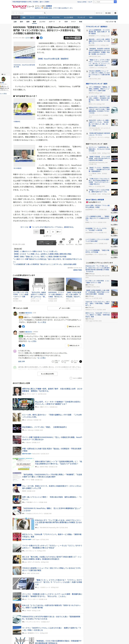Open ロシア系ハッカーが犯行声明 recommended thumbnail

pos(21,284)
